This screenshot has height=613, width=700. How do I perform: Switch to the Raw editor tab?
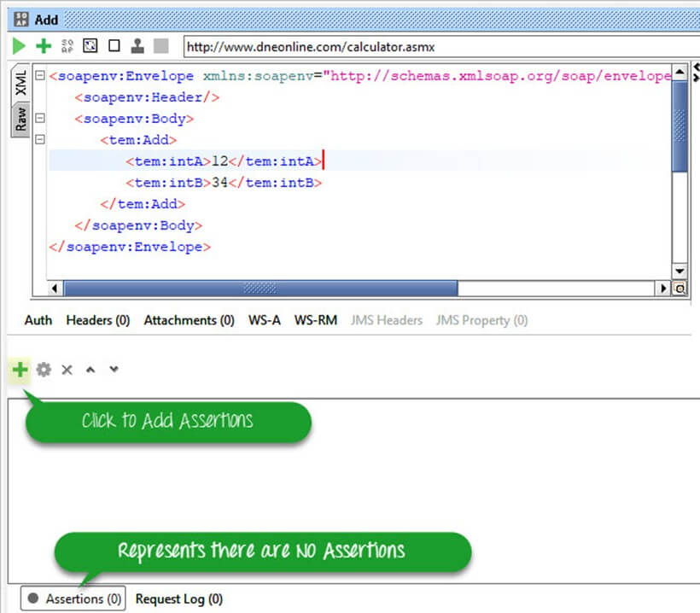click(x=20, y=119)
